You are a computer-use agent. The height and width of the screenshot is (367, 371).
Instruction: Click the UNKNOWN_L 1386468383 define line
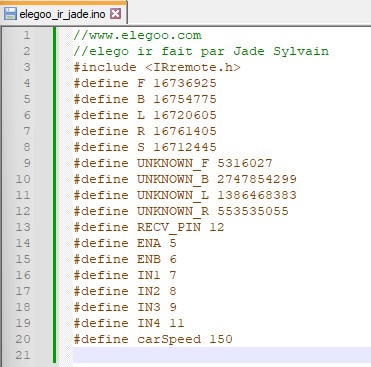(x=185, y=195)
